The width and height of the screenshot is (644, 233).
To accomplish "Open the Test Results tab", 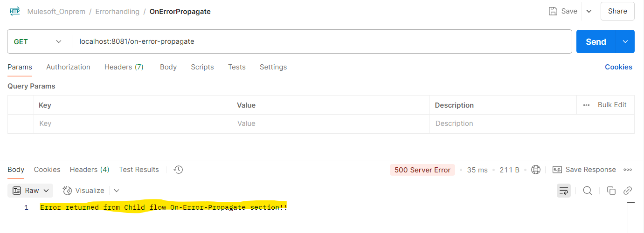I will [x=139, y=170].
